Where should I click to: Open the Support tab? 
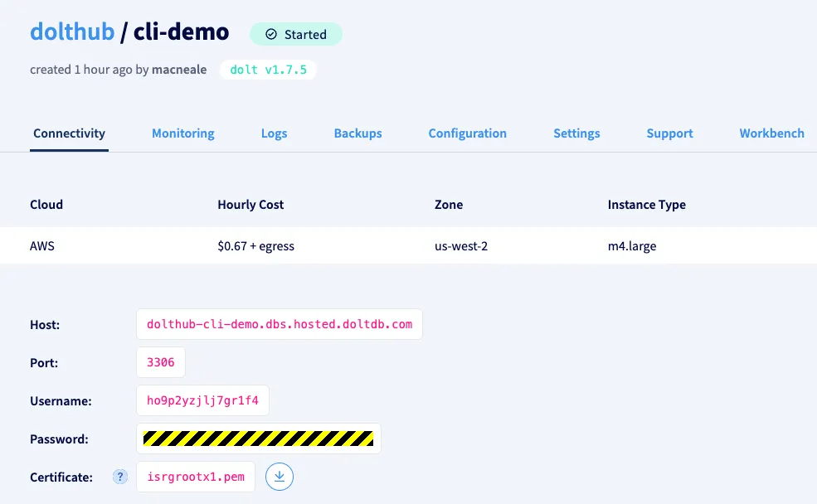point(669,133)
